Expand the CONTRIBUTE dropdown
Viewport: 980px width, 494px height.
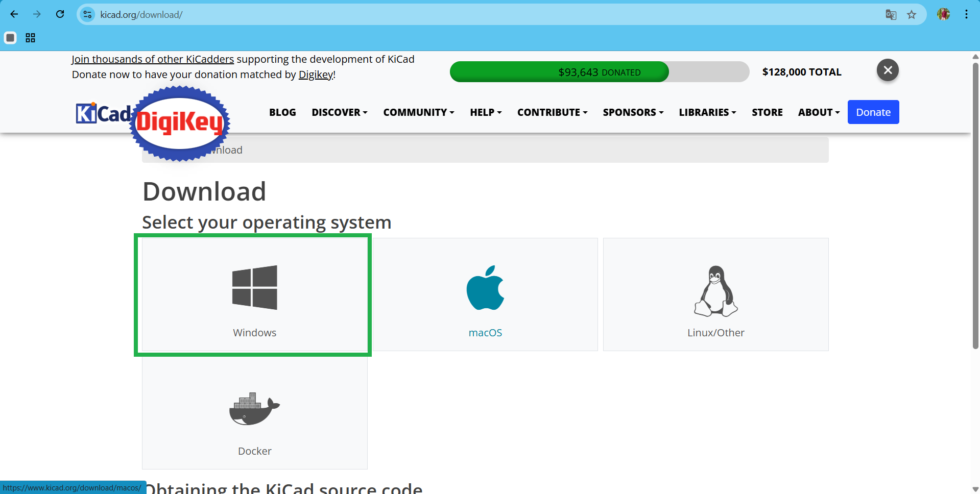(552, 112)
